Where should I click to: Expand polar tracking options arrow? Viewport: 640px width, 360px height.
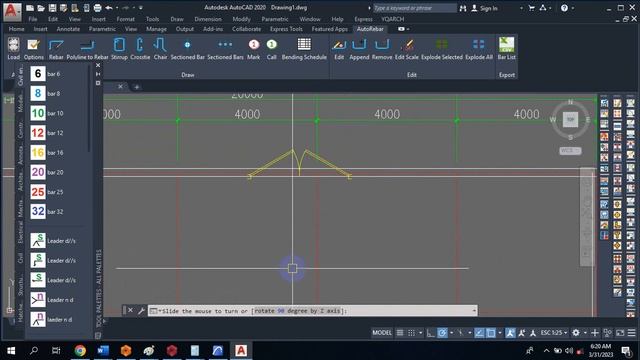click(451, 333)
